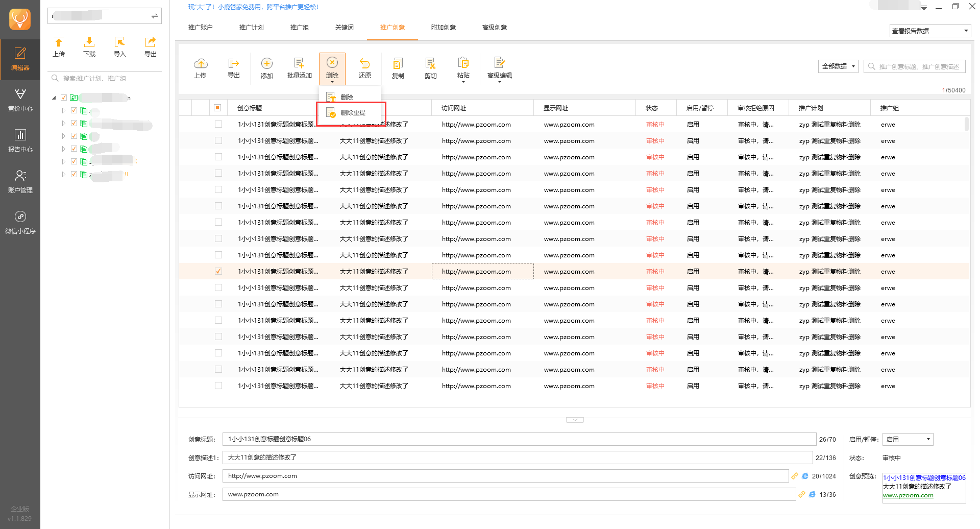
Task: Click link icon beside 访问网址 field
Action: 795,476
